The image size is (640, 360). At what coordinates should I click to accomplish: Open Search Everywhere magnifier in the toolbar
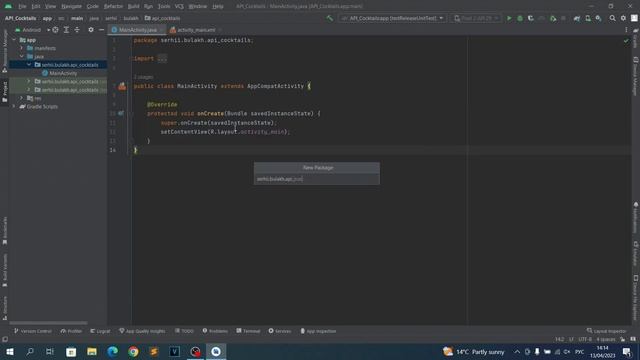[612, 18]
